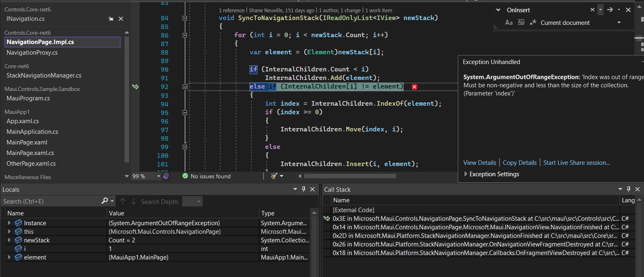Open '1 author, 1 change' CodeLens link
Viewport: 644px width, 277px height.
point(340,11)
